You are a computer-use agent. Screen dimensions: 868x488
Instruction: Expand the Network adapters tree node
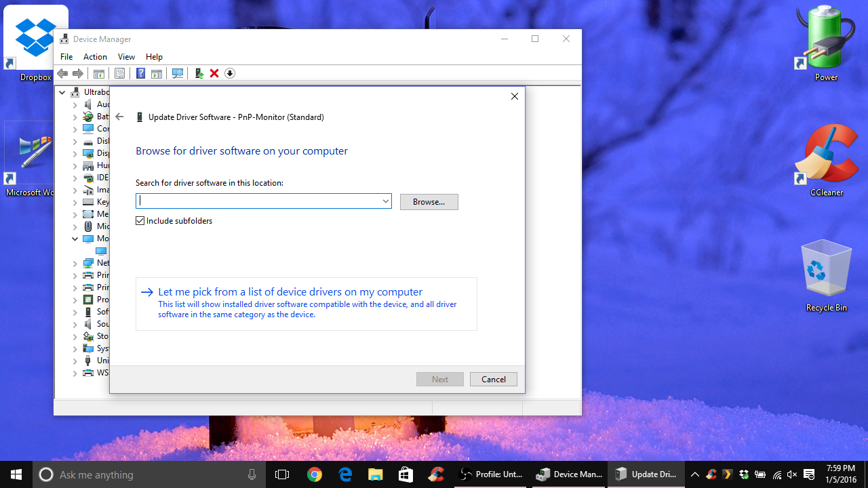pyautogui.click(x=75, y=263)
